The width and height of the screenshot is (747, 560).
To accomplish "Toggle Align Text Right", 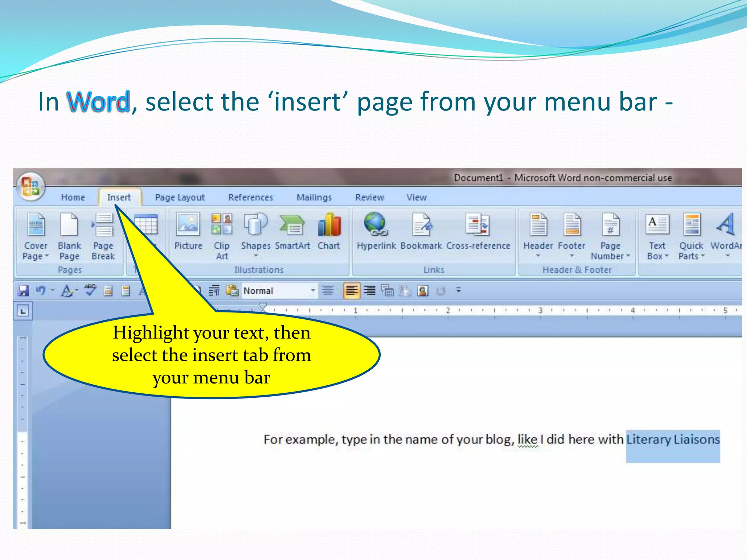I will tap(369, 291).
